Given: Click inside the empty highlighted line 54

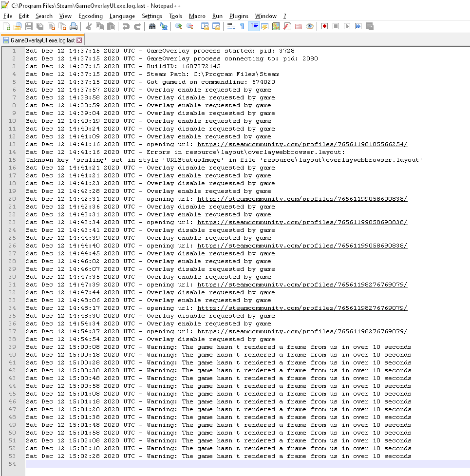Looking at the screenshot, I should (247, 464).
